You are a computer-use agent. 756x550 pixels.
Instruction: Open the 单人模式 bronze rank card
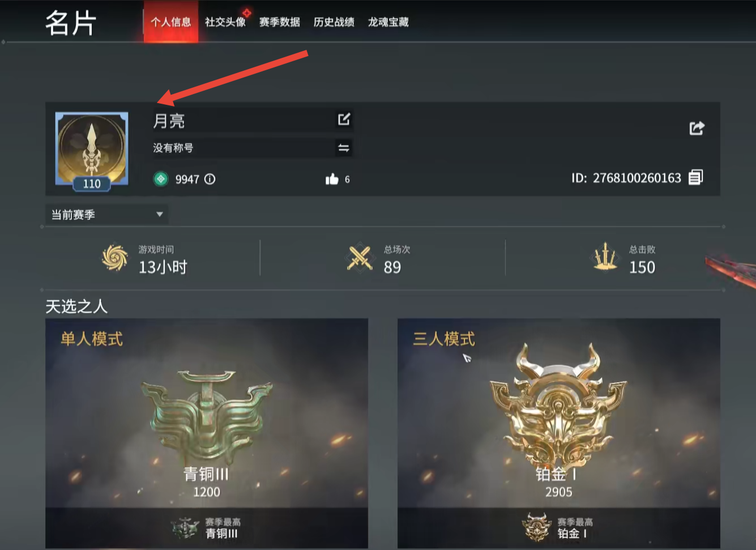207,433
